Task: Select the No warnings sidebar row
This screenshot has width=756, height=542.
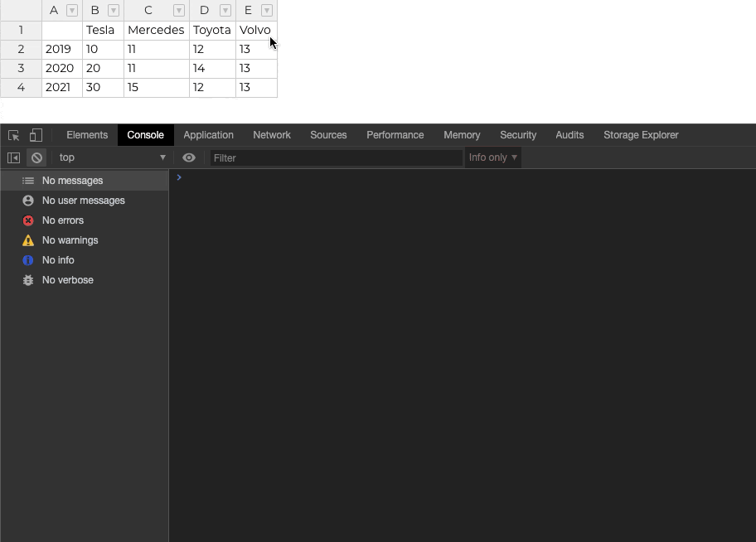Action: [x=85, y=240]
